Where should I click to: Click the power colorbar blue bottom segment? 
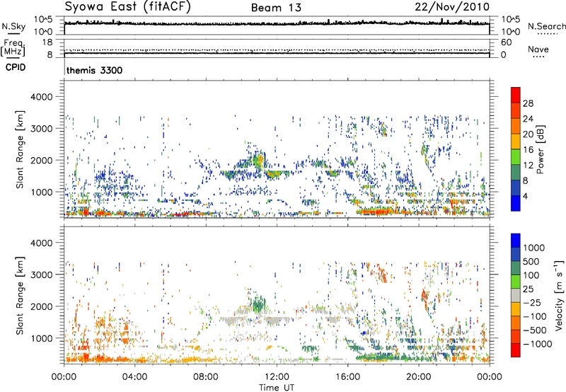[516, 203]
